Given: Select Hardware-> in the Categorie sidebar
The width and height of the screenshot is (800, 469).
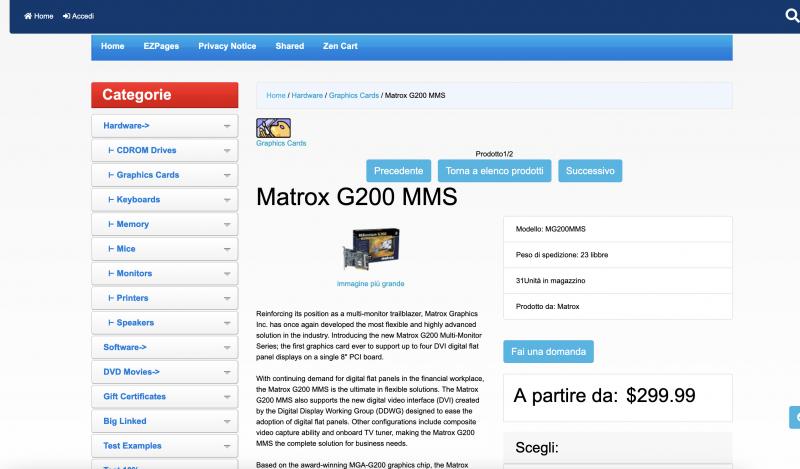Looking at the screenshot, I should (126, 126).
